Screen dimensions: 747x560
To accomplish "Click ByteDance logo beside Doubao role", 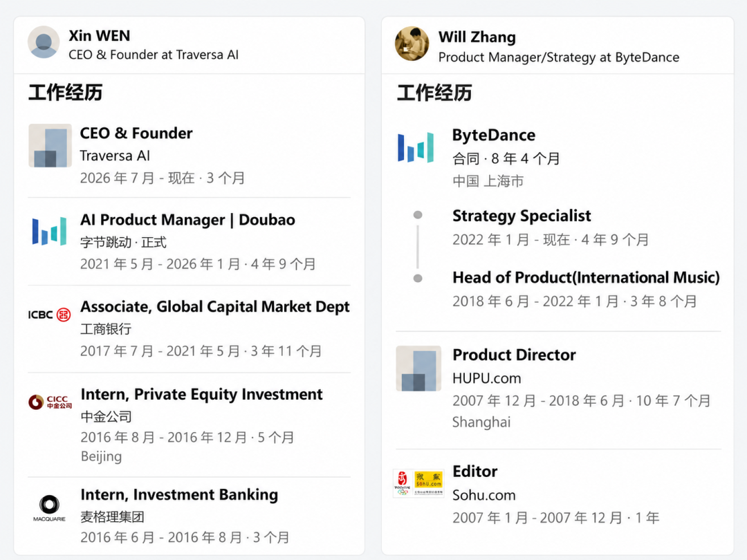I will [x=50, y=231].
